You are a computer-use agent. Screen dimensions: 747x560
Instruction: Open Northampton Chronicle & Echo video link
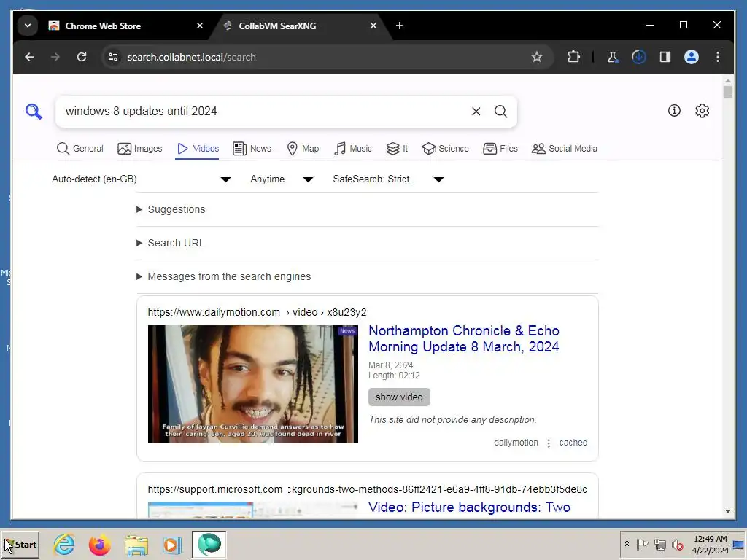tap(463, 338)
